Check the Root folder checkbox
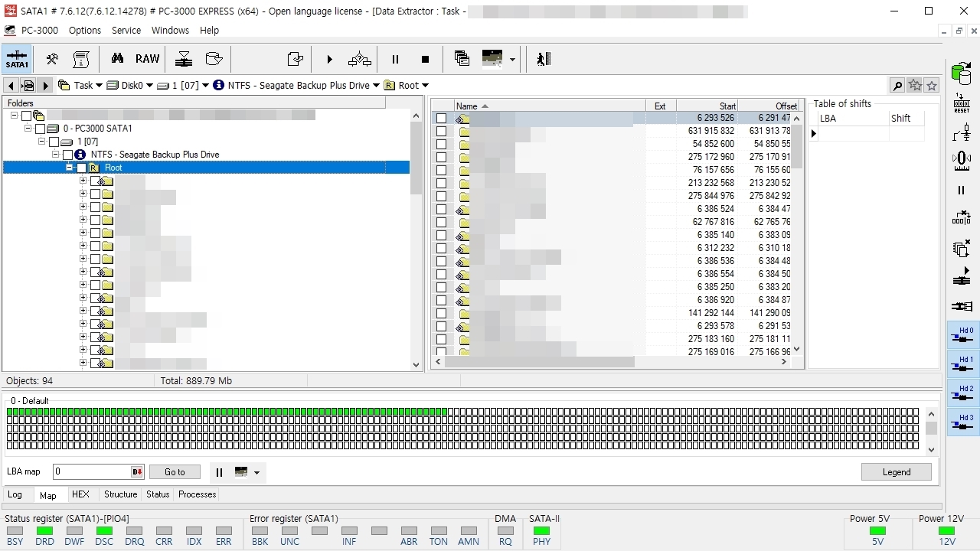The width and height of the screenshot is (980, 551). (x=82, y=168)
